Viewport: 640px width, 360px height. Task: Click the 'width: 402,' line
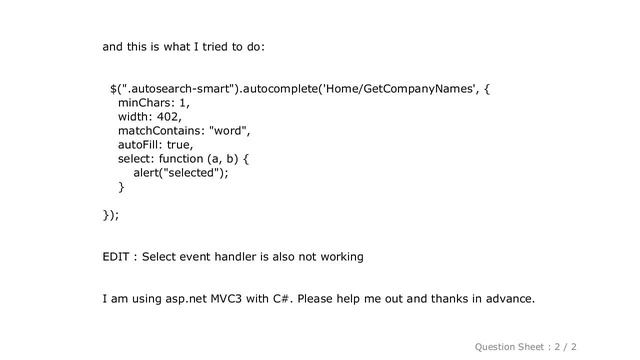pyautogui.click(x=150, y=117)
